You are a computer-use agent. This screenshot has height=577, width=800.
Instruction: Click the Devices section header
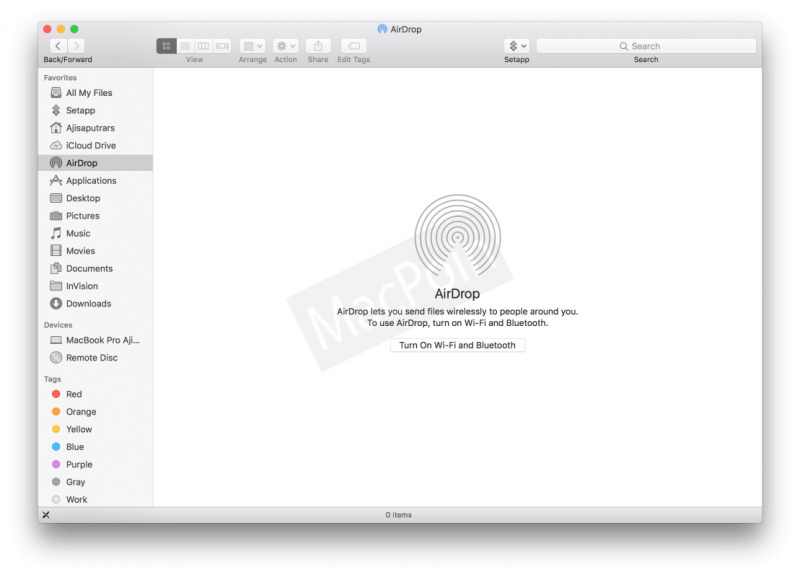58,325
